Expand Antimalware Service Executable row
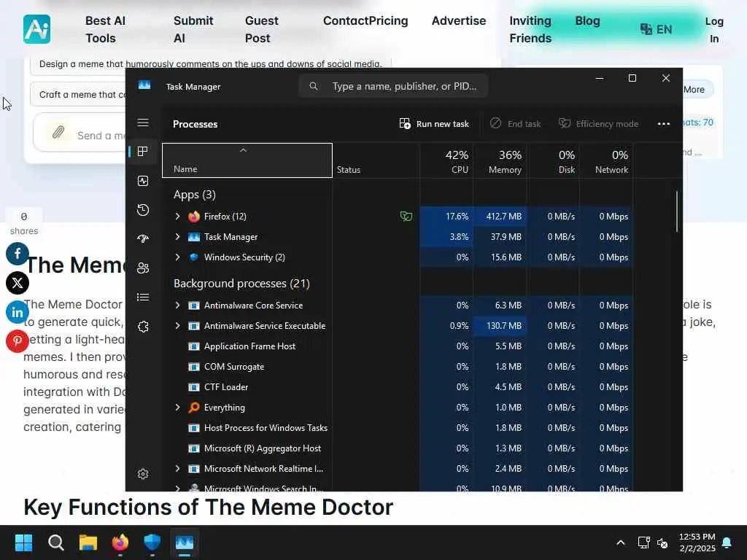 coord(178,326)
